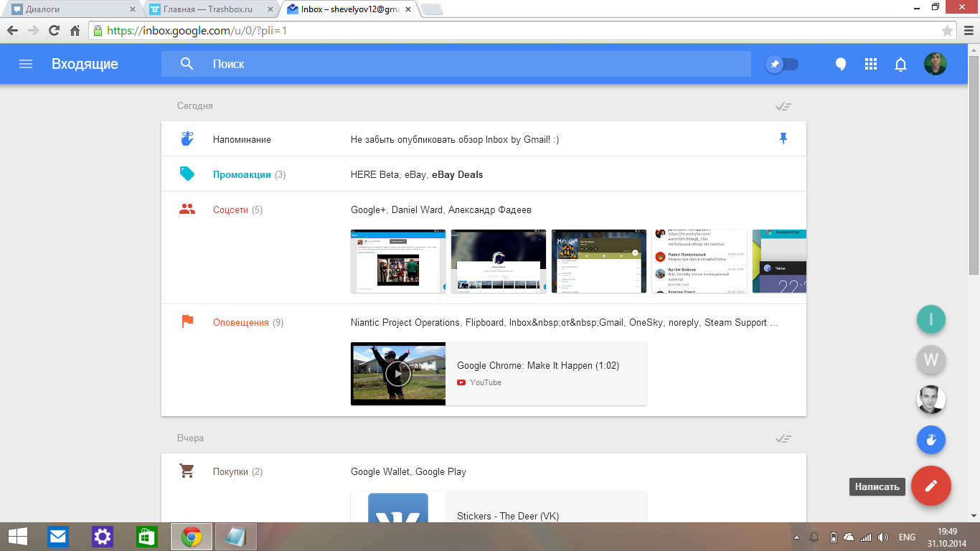Open PC settings gear in taskbar
Viewport: 980px width, 551px height.
(103, 537)
